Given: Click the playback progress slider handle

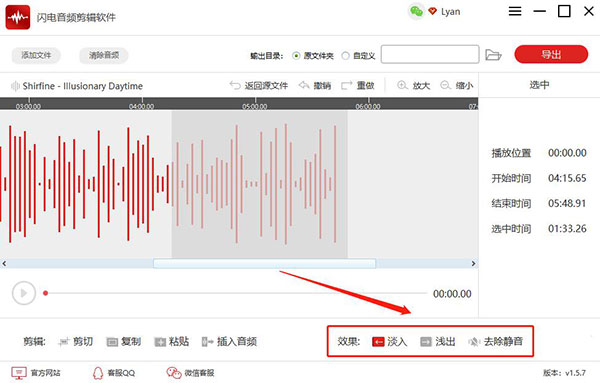Looking at the screenshot, I should point(46,293).
